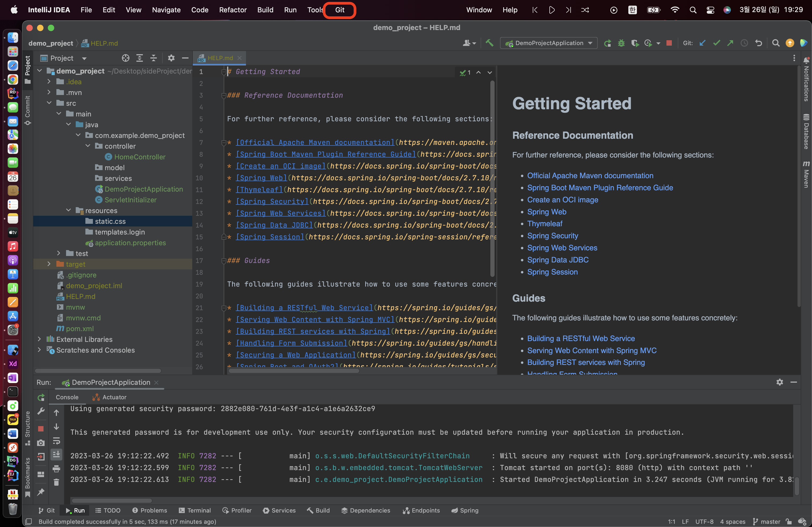
Task: Open the Spring Security link in preview
Action: click(552, 236)
